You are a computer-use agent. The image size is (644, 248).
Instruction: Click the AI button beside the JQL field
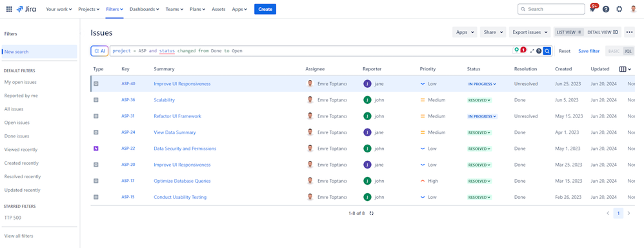pos(99,51)
